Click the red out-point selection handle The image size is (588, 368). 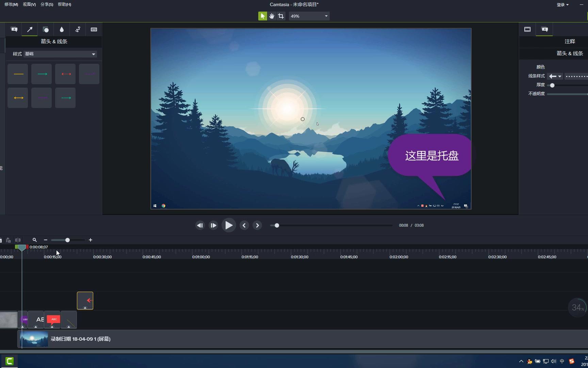27,247
